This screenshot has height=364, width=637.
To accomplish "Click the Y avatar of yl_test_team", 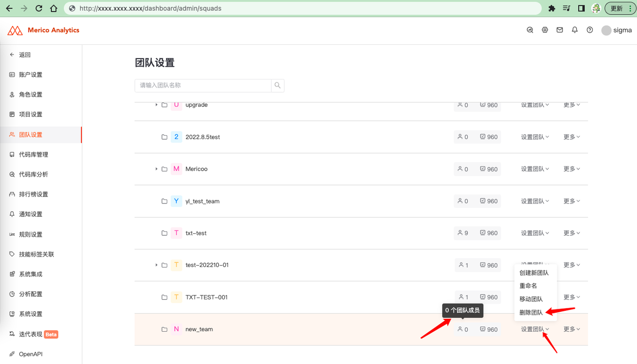I will click(x=176, y=201).
